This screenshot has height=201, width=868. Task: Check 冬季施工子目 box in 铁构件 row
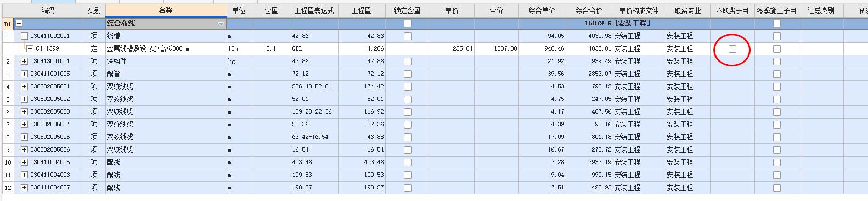coord(776,62)
